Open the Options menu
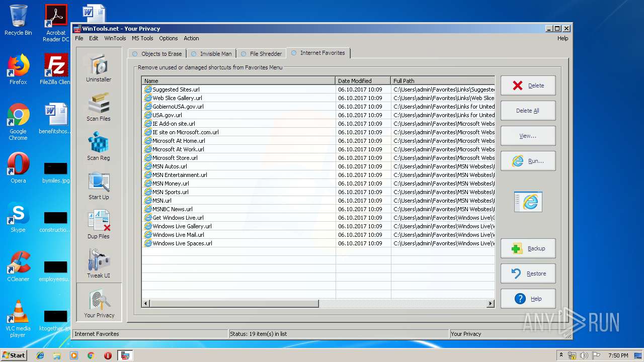The width and height of the screenshot is (644, 362). [169, 38]
